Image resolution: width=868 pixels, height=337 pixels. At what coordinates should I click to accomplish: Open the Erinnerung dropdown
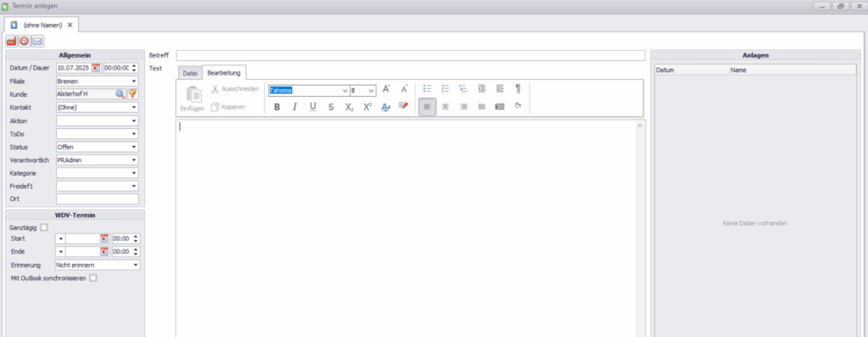pos(136,265)
